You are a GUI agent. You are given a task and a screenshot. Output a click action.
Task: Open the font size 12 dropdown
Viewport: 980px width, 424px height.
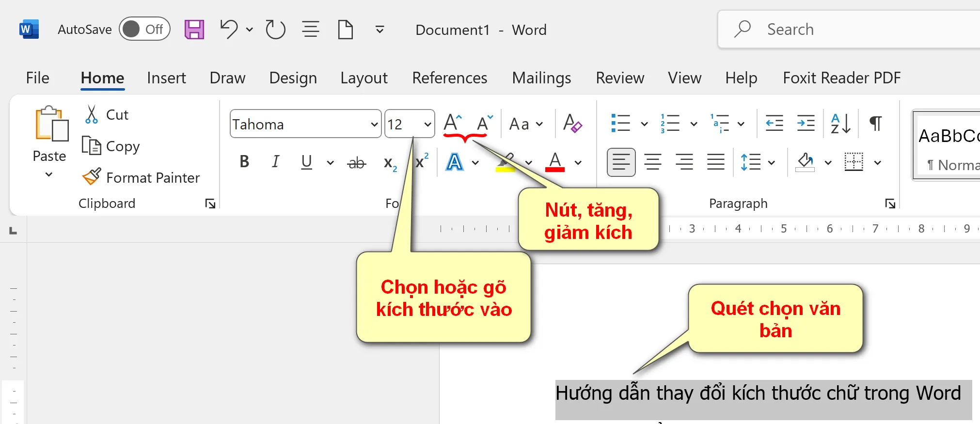coord(427,124)
